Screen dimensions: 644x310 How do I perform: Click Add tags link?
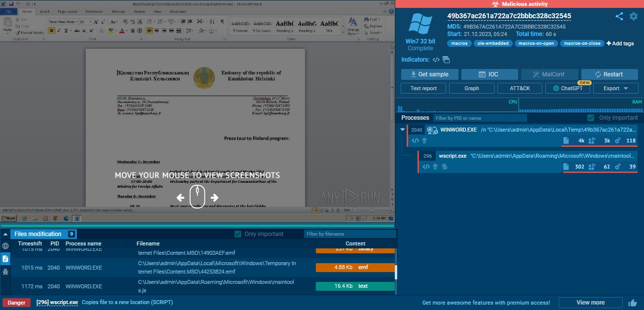(620, 43)
